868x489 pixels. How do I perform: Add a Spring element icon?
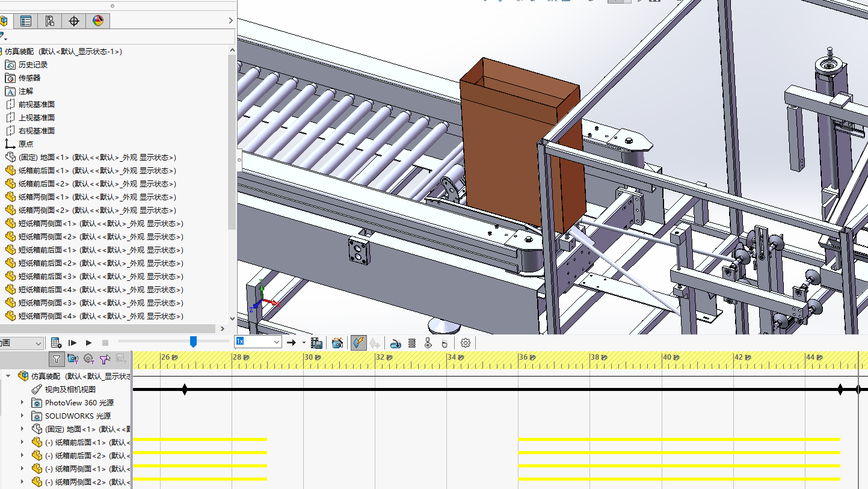click(412, 343)
